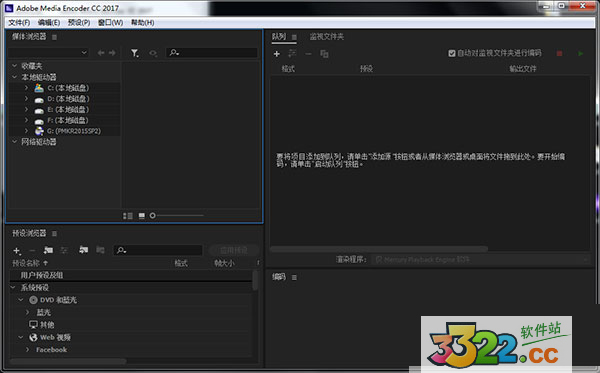The width and height of the screenshot is (600, 373).
Task: Open the 预设浏览器 panel menu icon
Action: pos(54,233)
